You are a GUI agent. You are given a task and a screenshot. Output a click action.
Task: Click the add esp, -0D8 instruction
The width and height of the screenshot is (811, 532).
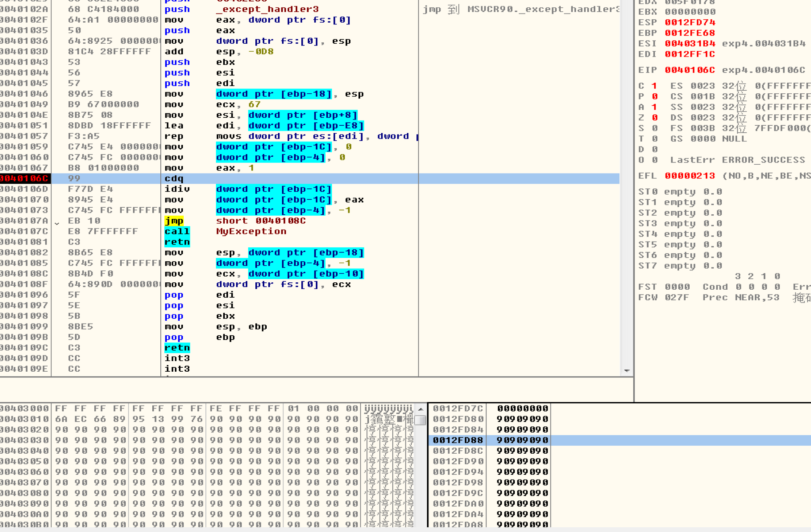point(219,51)
